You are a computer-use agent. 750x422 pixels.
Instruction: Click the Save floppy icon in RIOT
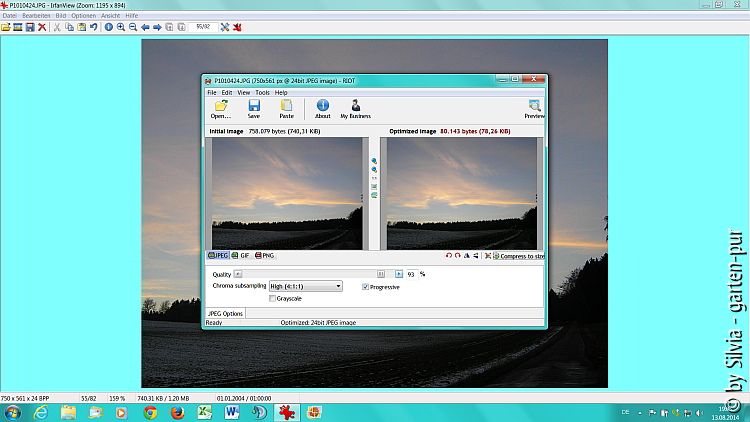pos(254,106)
